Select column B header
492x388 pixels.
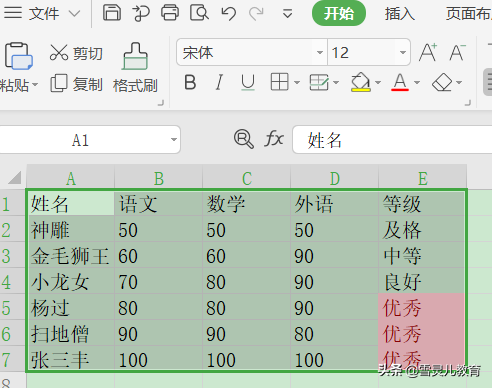pyautogui.click(x=159, y=178)
